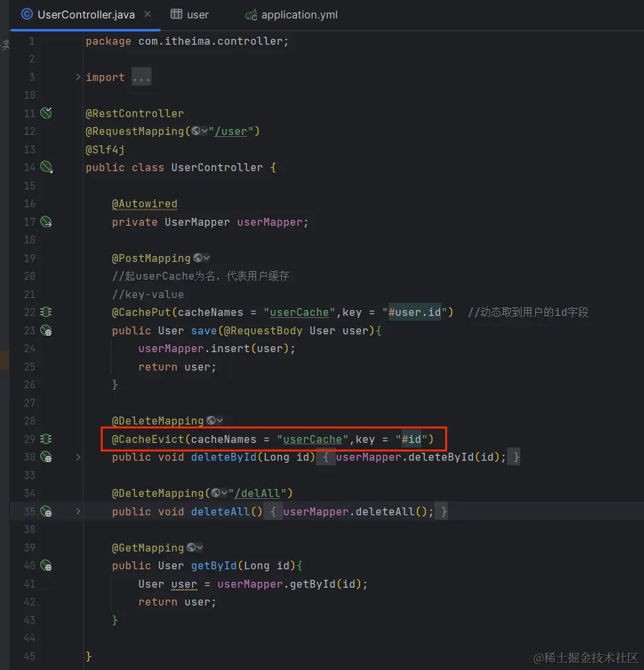Click the #user.id key expression

tap(414, 313)
